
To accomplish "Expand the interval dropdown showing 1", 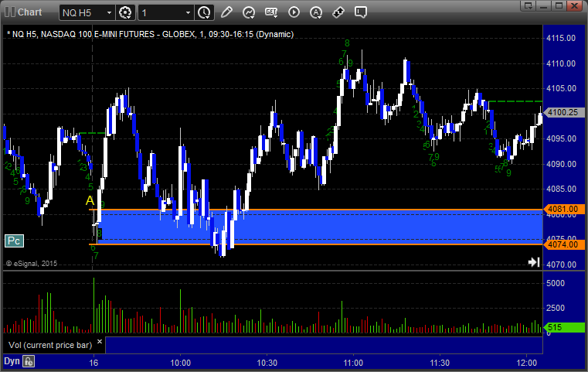I will 166,12.
